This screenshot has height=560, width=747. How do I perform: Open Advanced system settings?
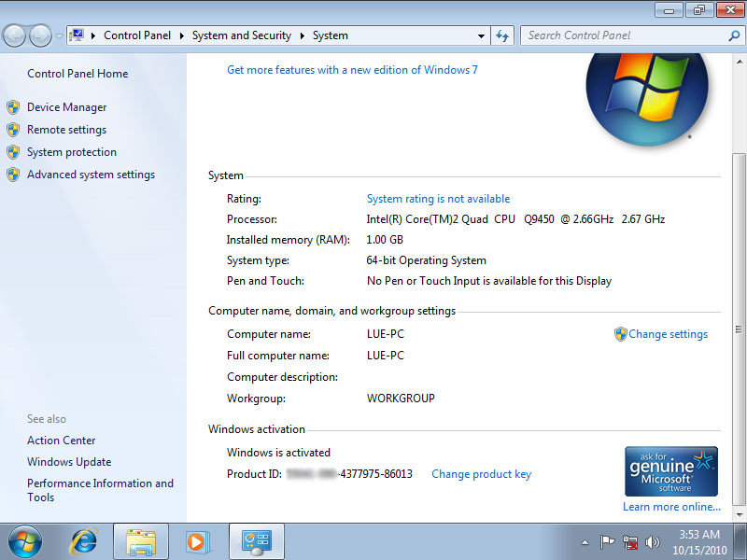(91, 175)
